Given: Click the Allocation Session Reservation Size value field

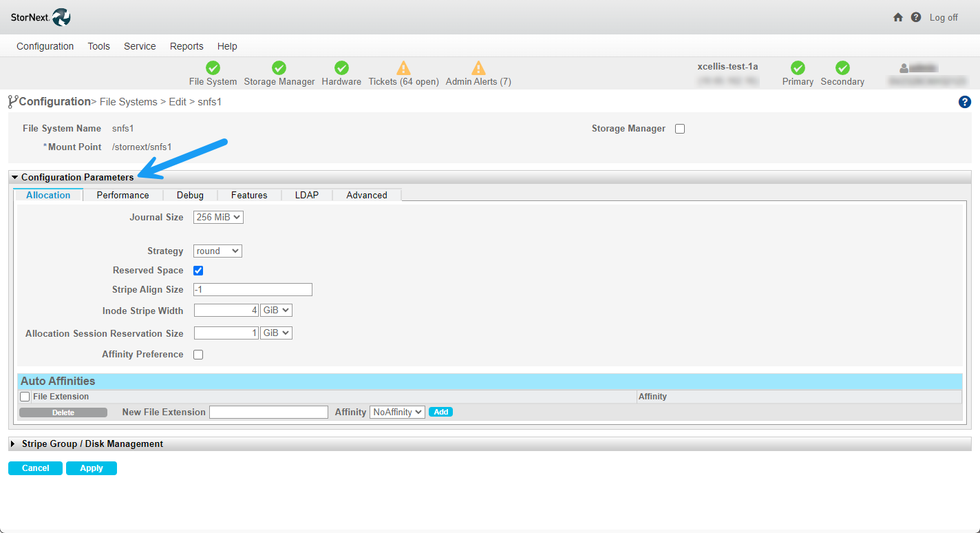Looking at the screenshot, I should (226, 333).
